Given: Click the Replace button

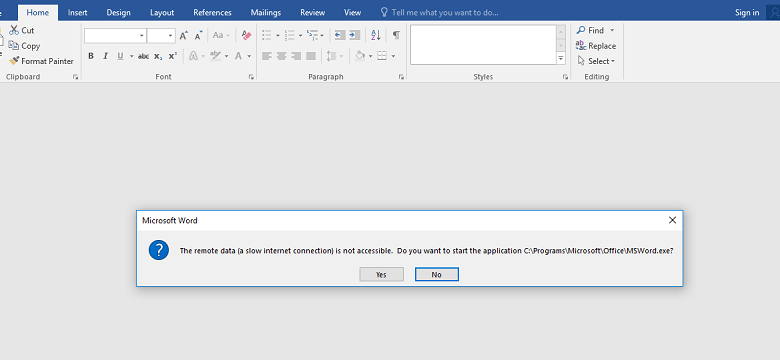Looking at the screenshot, I should (596, 46).
